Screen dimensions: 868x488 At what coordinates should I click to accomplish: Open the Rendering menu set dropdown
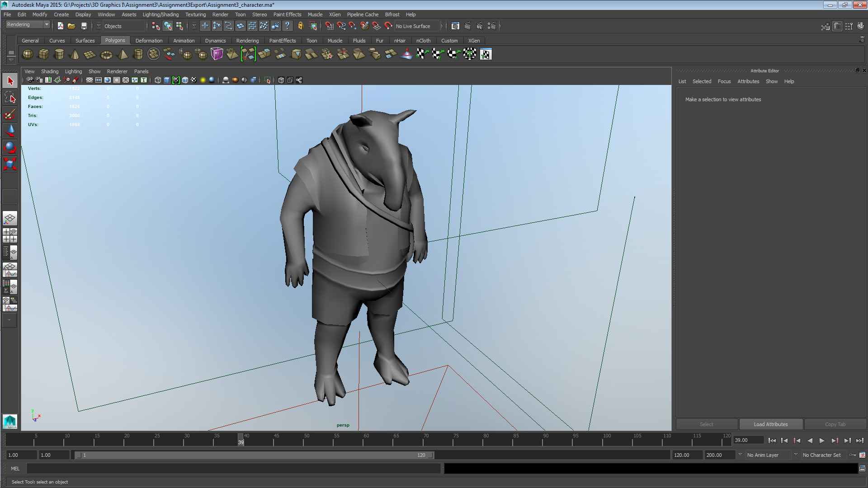pos(25,24)
